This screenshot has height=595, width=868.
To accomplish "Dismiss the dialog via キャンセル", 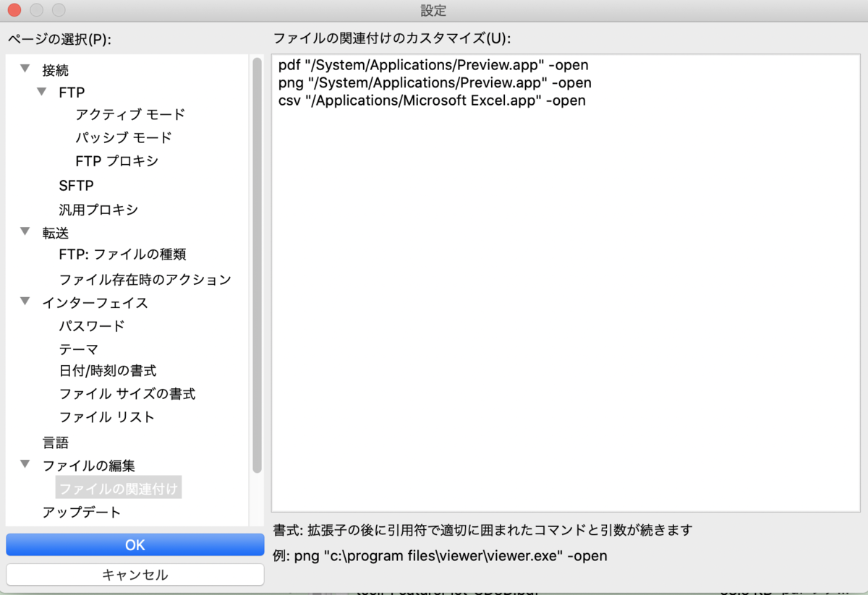I will click(x=135, y=575).
